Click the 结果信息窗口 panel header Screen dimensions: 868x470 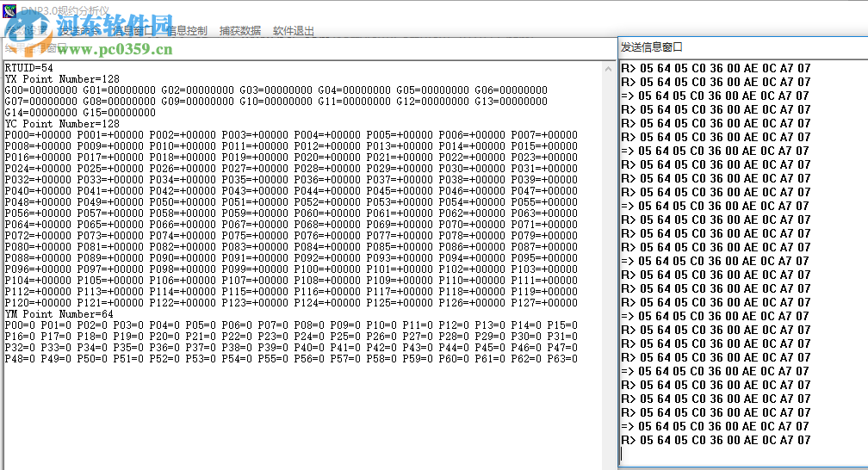click(36, 48)
